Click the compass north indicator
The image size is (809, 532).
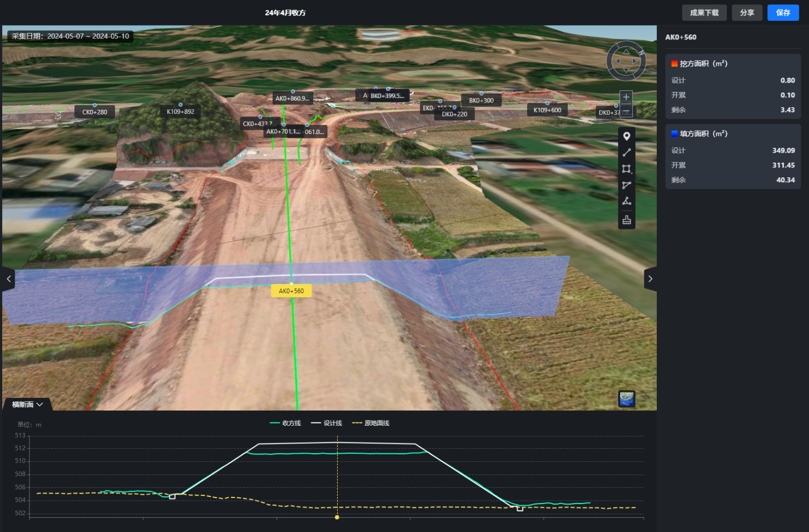pyautogui.click(x=641, y=53)
